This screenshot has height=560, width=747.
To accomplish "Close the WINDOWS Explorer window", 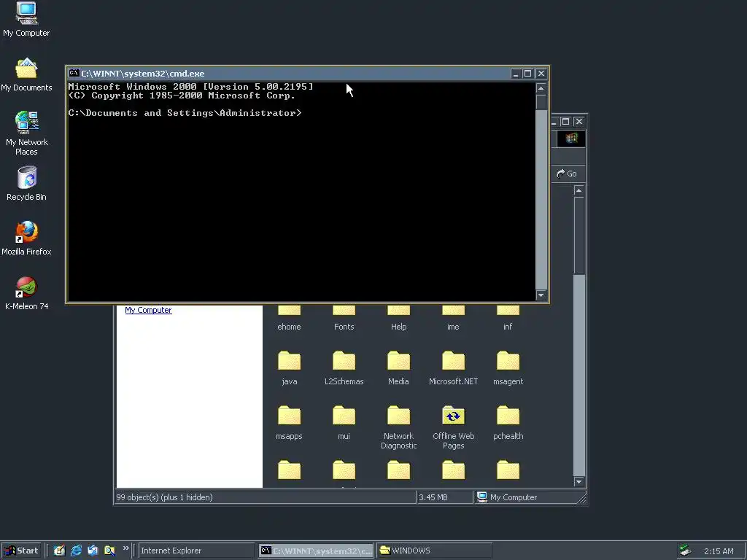I will [578, 122].
